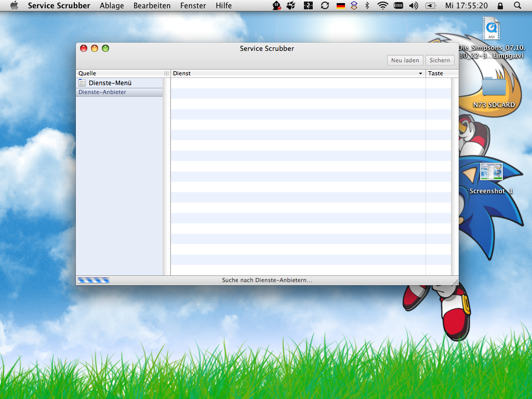
Task: Click the Service Scrubber window title
Action: tap(267, 48)
